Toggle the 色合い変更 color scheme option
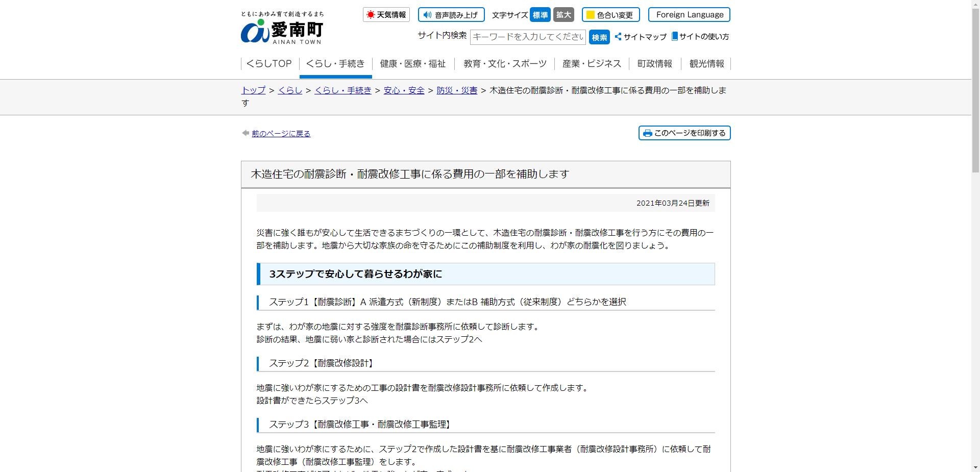 click(x=615, y=15)
